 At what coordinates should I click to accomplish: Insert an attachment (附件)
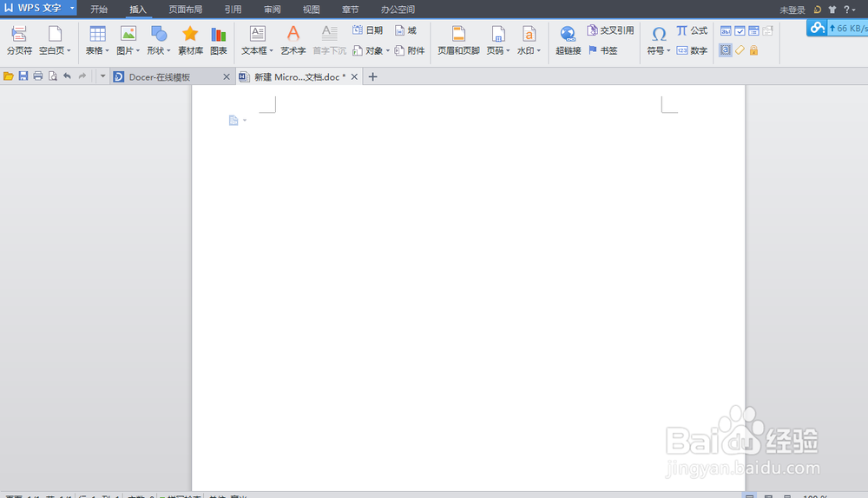(410, 50)
